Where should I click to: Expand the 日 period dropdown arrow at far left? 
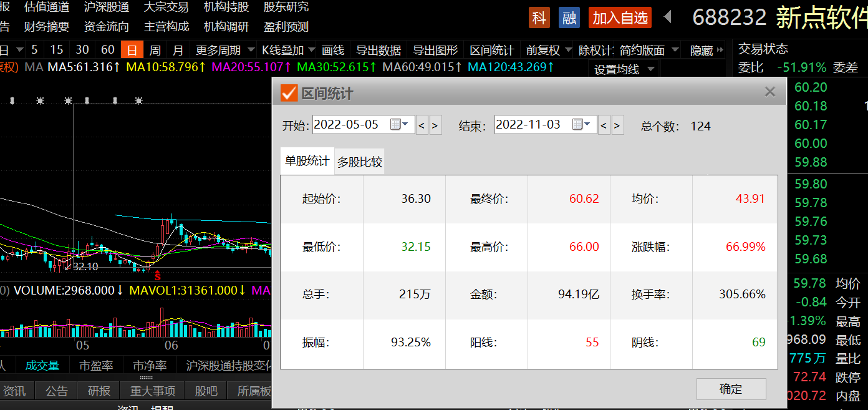click(x=19, y=50)
